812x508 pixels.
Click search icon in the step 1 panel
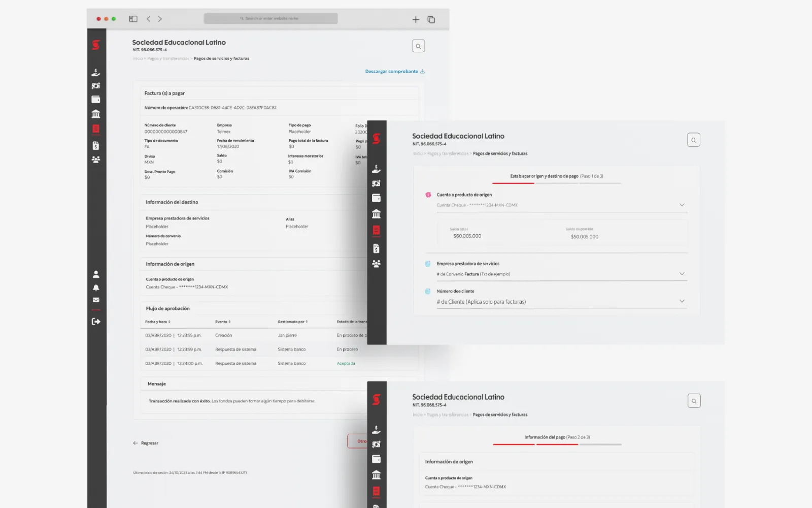(694, 140)
